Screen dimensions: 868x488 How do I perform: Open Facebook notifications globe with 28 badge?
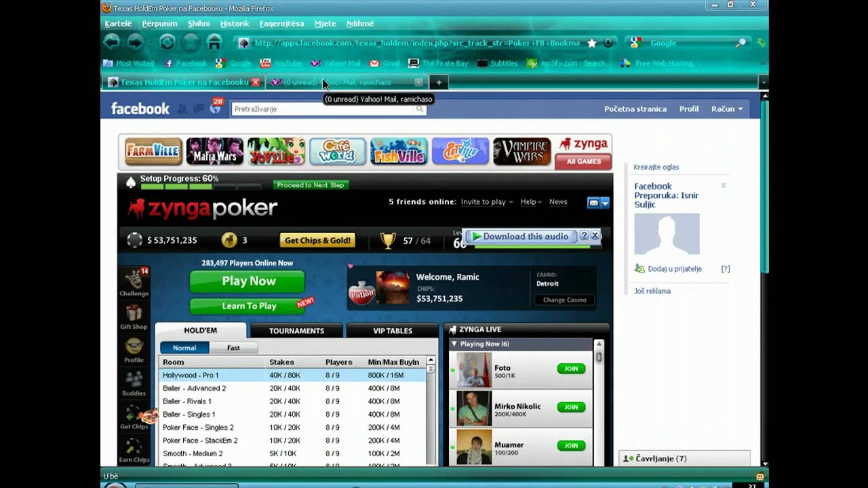coord(215,107)
